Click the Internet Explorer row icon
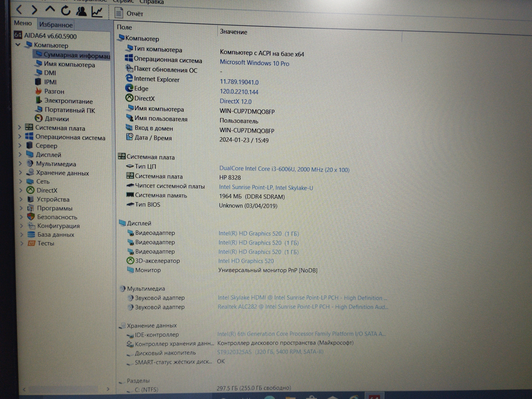 129,78
